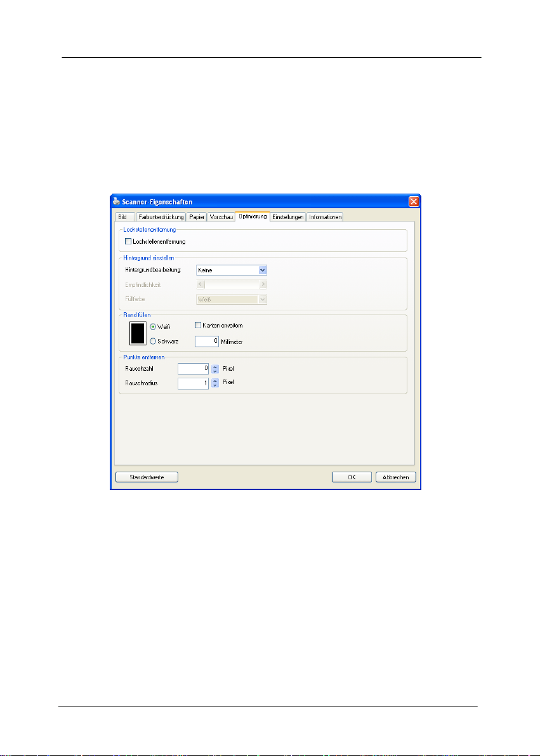The image size is (540, 756).
Task: Click the Empfindlichkeit slider track
Action: pos(232,284)
